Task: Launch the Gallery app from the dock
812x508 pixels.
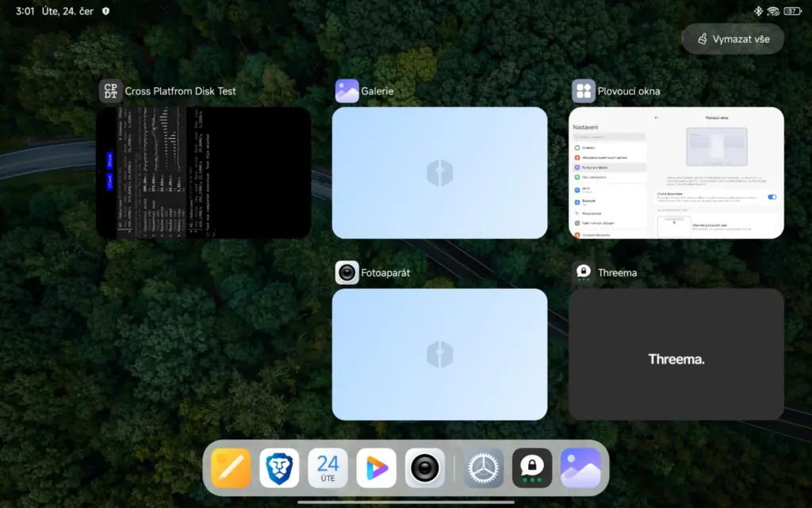Action: point(580,468)
